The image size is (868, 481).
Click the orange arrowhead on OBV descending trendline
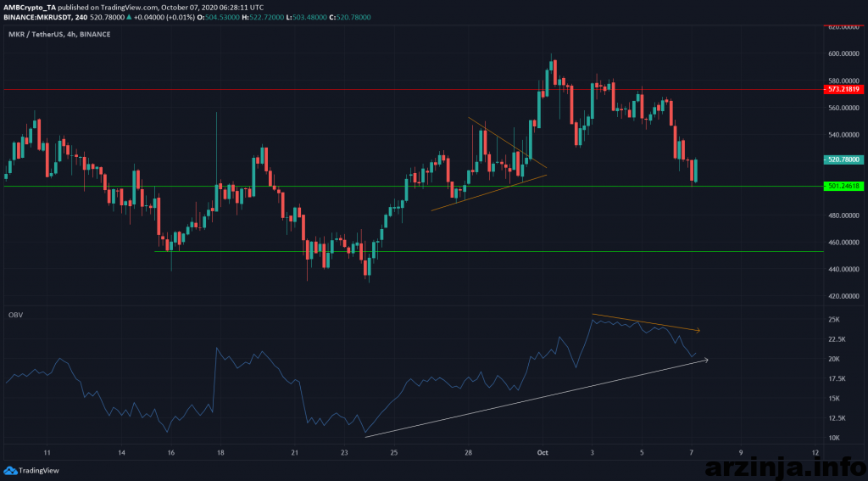(697, 330)
